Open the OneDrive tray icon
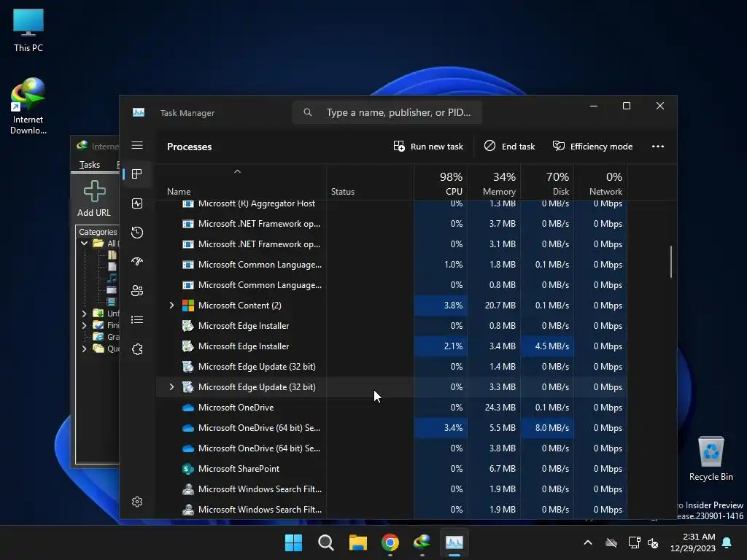Image resolution: width=747 pixels, height=560 pixels. pyautogui.click(x=611, y=542)
